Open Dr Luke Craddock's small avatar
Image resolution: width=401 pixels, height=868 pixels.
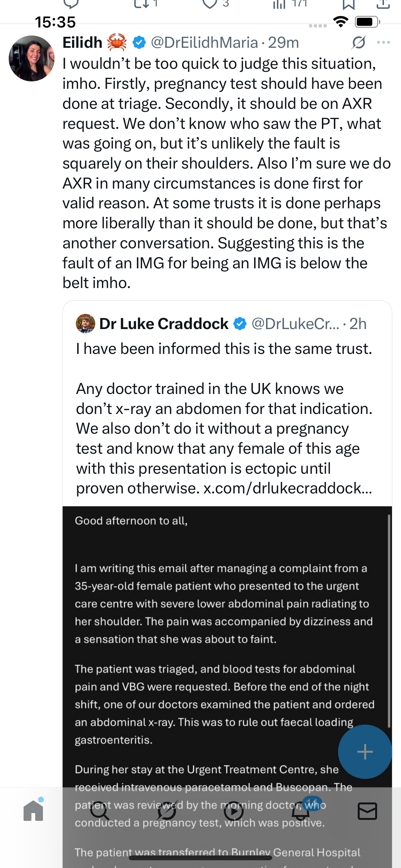(85, 324)
